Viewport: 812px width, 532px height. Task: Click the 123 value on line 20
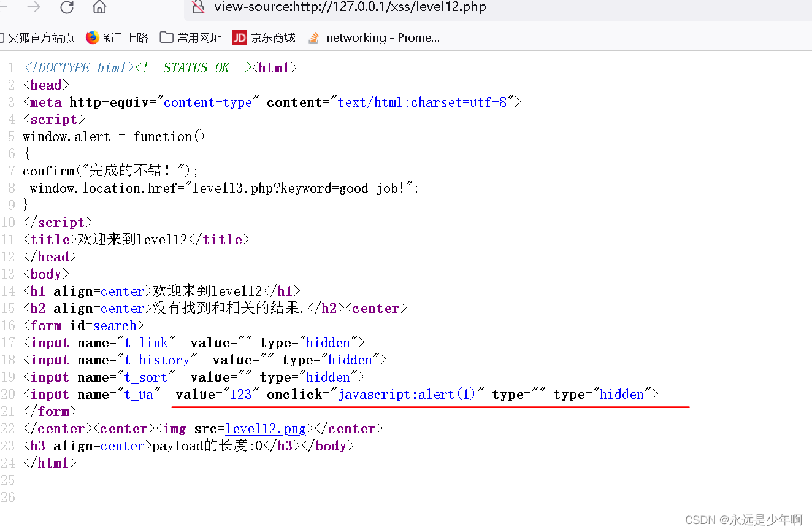(x=240, y=395)
